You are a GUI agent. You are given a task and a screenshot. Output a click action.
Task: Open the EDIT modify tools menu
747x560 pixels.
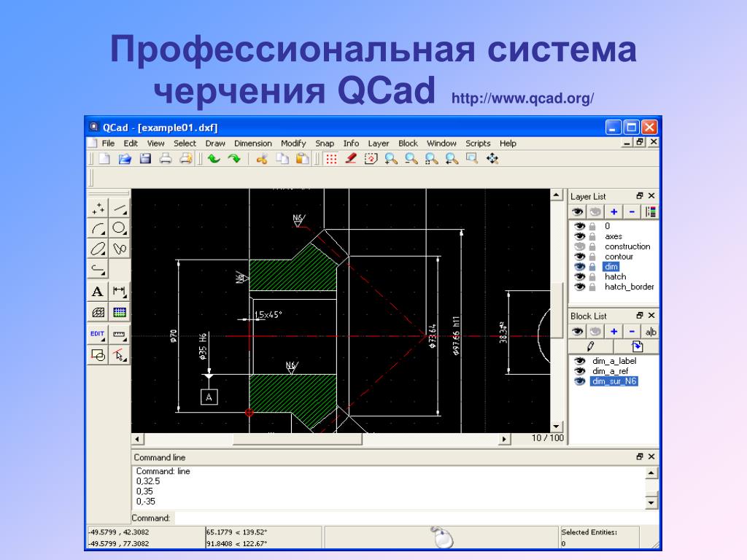98,334
